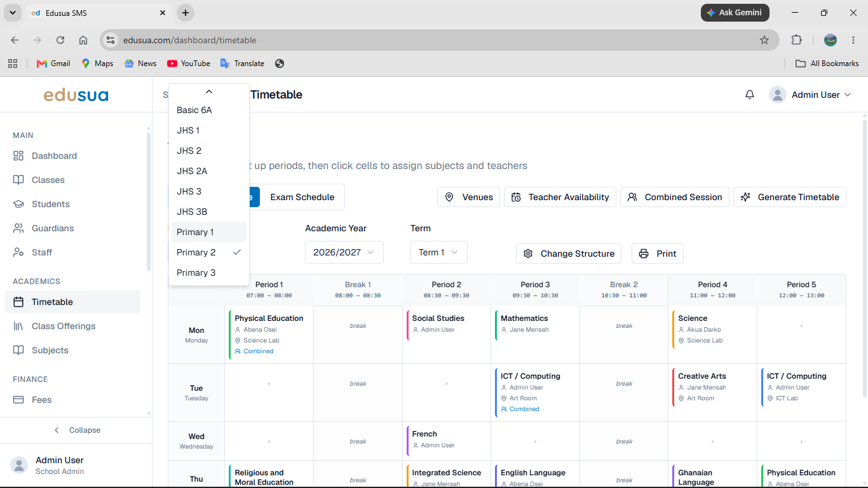868x488 pixels.
Task: Pick Primary 3 from the class list
Action: [x=209, y=273]
